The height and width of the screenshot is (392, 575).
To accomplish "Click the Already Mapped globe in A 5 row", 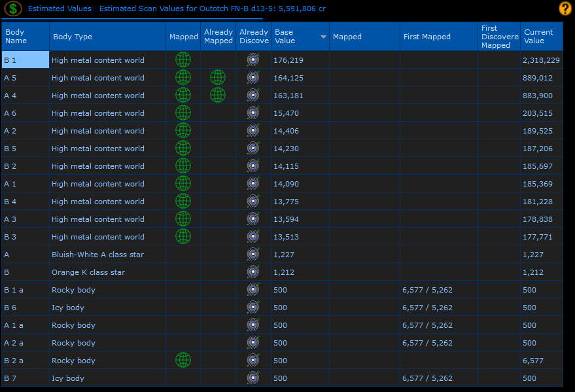I will [x=218, y=77].
